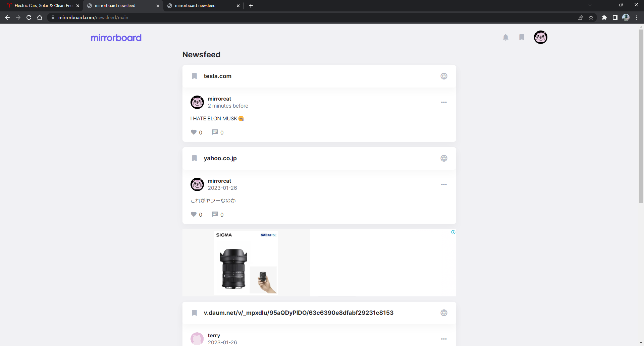Click the Sigma lens advertisement image
The height and width of the screenshot is (346, 644).
(x=246, y=263)
